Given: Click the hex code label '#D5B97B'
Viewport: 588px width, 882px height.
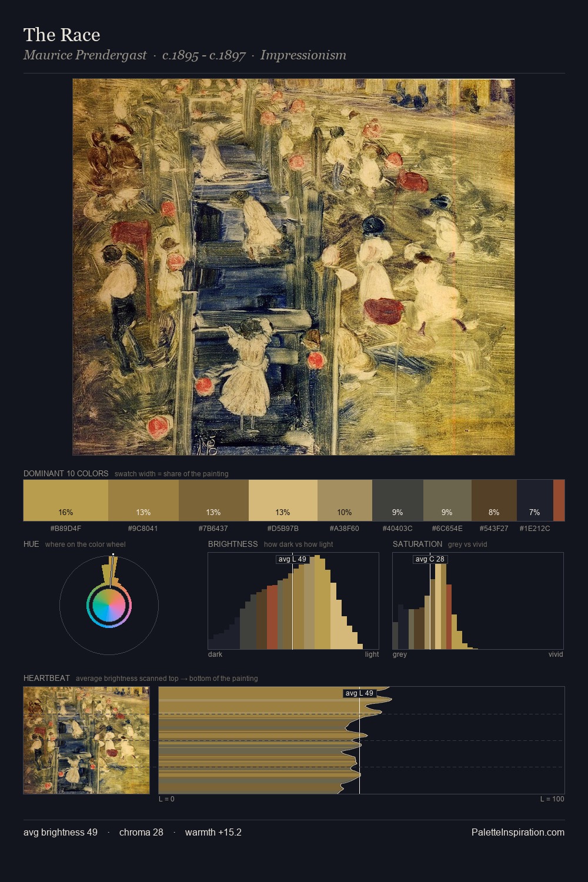Looking at the screenshot, I should pyautogui.click(x=283, y=528).
